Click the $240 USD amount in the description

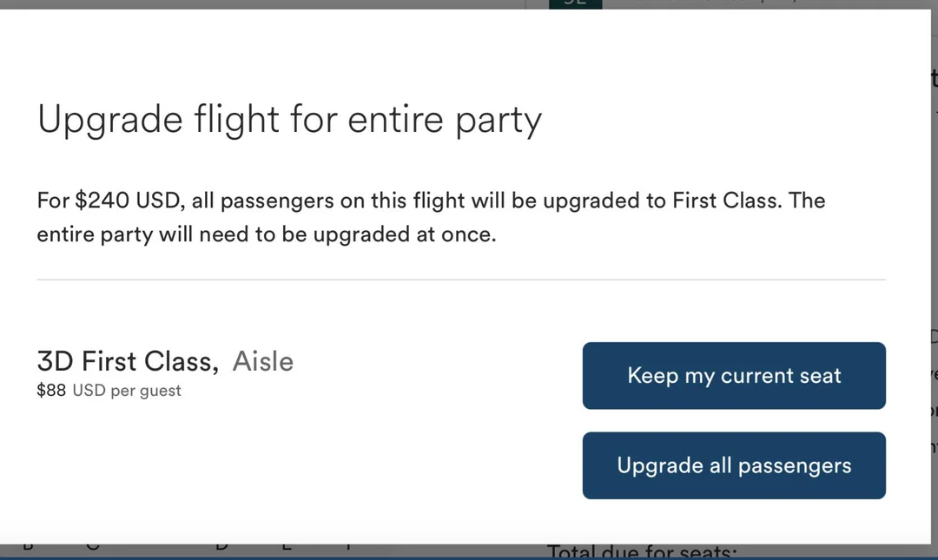tap(128, 201)
